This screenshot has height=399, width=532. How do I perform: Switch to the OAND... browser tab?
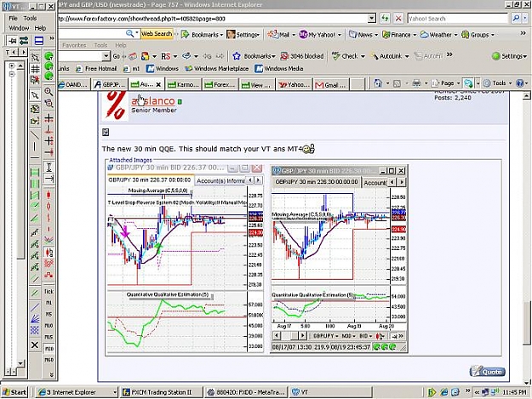[x=73, y=84]
